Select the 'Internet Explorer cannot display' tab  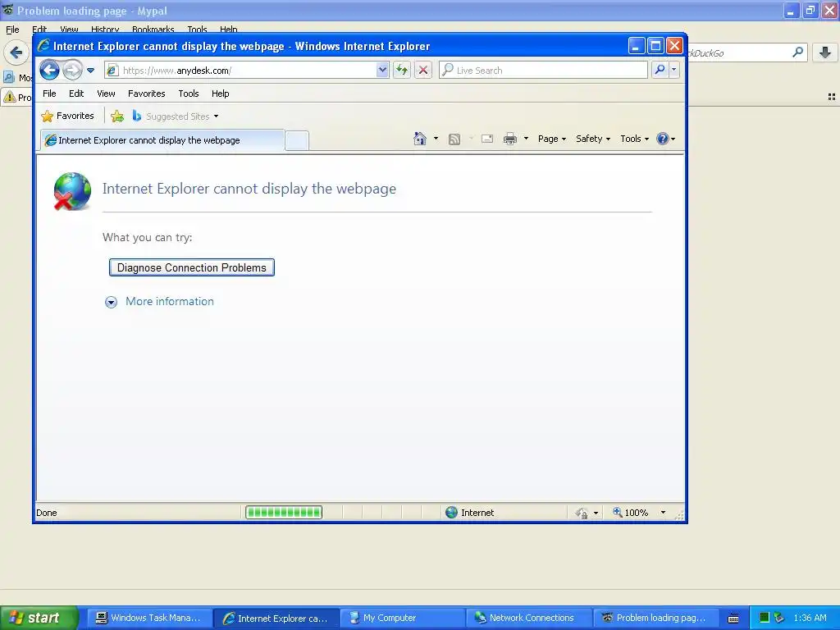(x=162, y=140)
